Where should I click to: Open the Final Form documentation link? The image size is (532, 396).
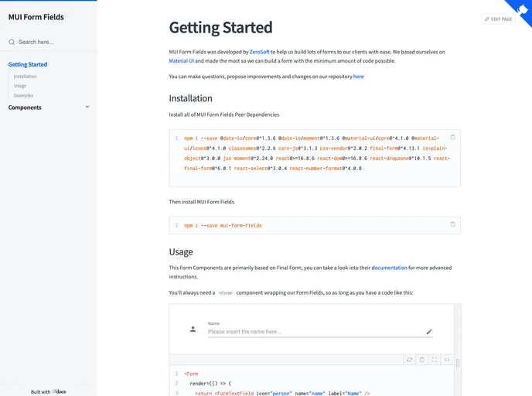389,268
